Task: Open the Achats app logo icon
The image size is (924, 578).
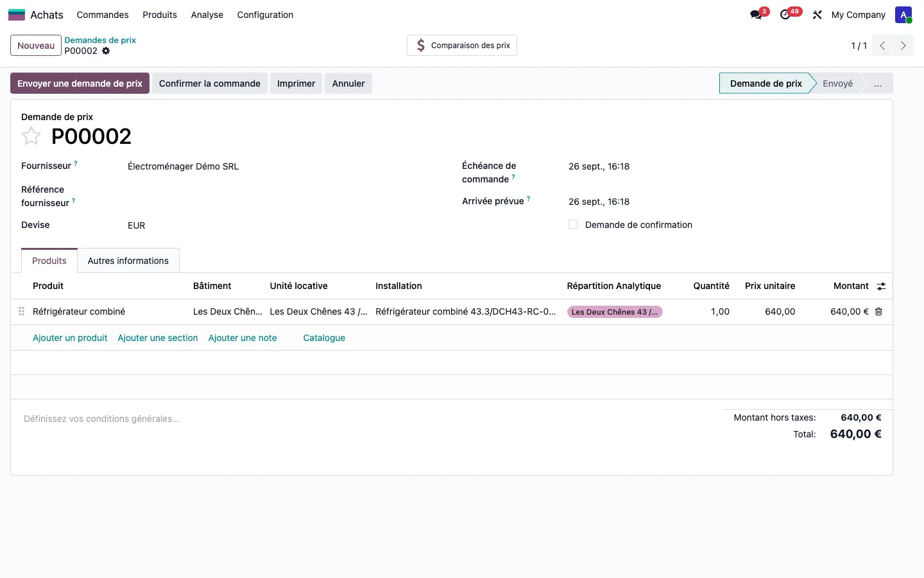Action: tap(17, 15)
